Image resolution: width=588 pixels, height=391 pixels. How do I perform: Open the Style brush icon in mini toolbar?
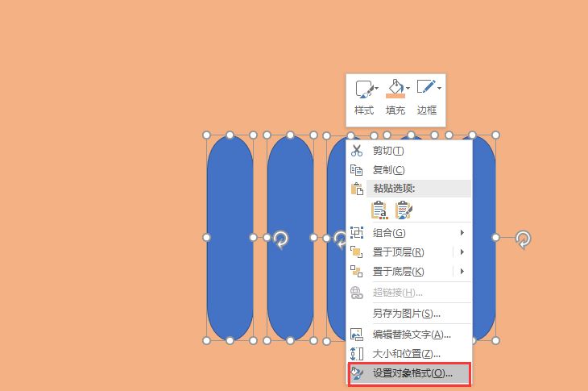click(x=364, y=89)
